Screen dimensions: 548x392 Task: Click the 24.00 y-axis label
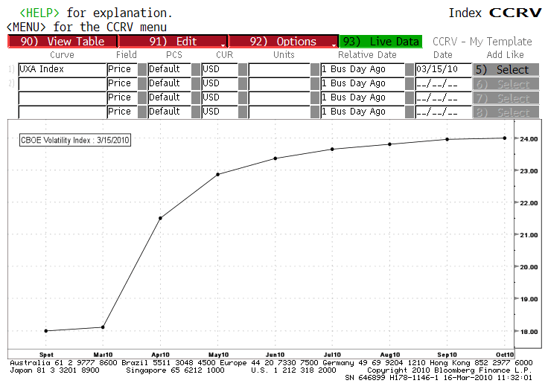529,139
